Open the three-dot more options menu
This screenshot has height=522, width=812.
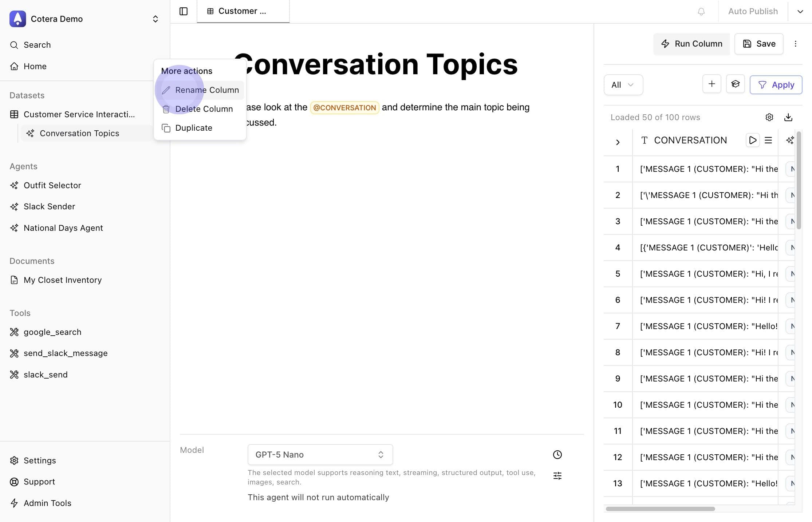[x=795, y=44]
